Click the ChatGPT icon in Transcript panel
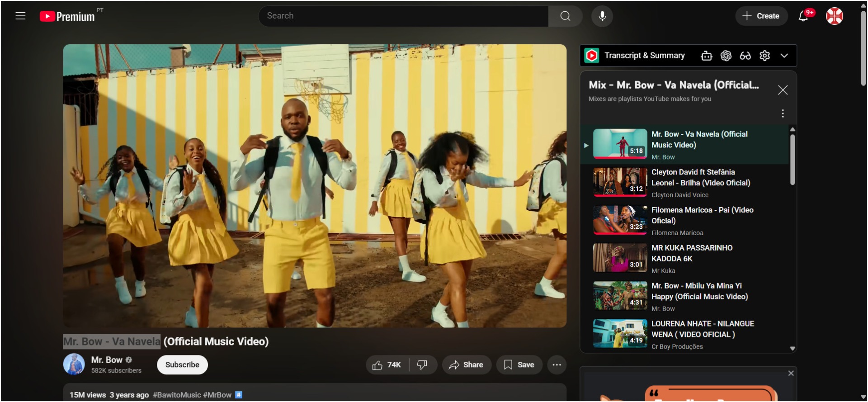The height and width of the screenshot is (402, 868). 726,56
